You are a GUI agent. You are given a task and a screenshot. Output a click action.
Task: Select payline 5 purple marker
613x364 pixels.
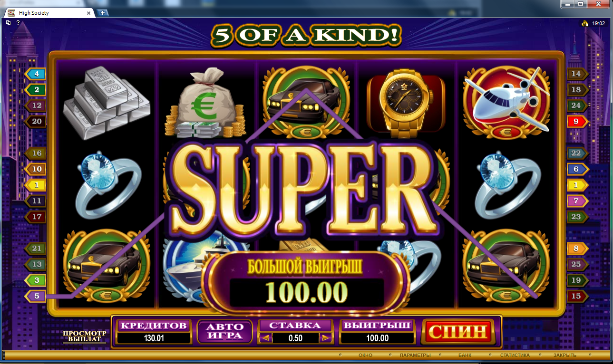pyautogui.click(x=36, y=297)
